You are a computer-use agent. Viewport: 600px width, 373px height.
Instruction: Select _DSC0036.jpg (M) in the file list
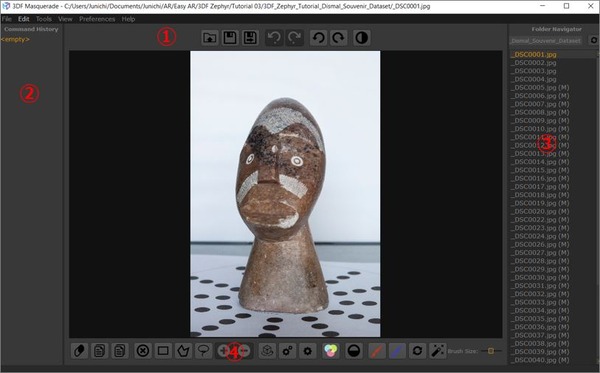[540, 327]
